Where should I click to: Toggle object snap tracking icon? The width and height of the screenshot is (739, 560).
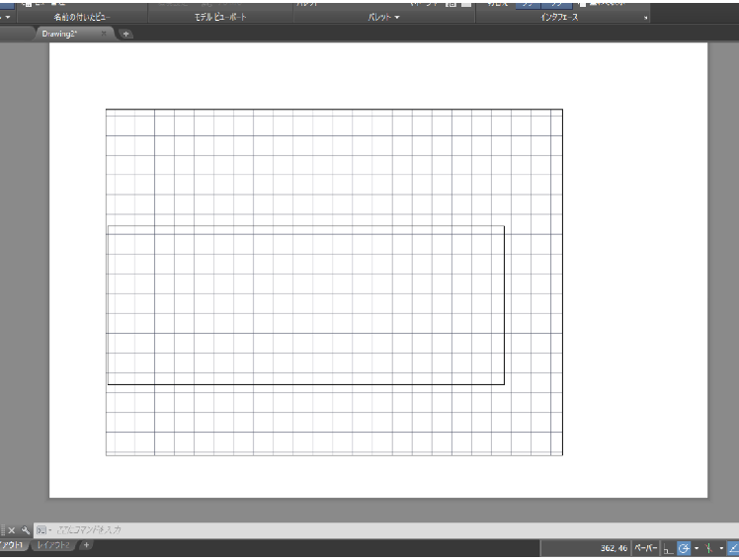(x=734, y=548)
